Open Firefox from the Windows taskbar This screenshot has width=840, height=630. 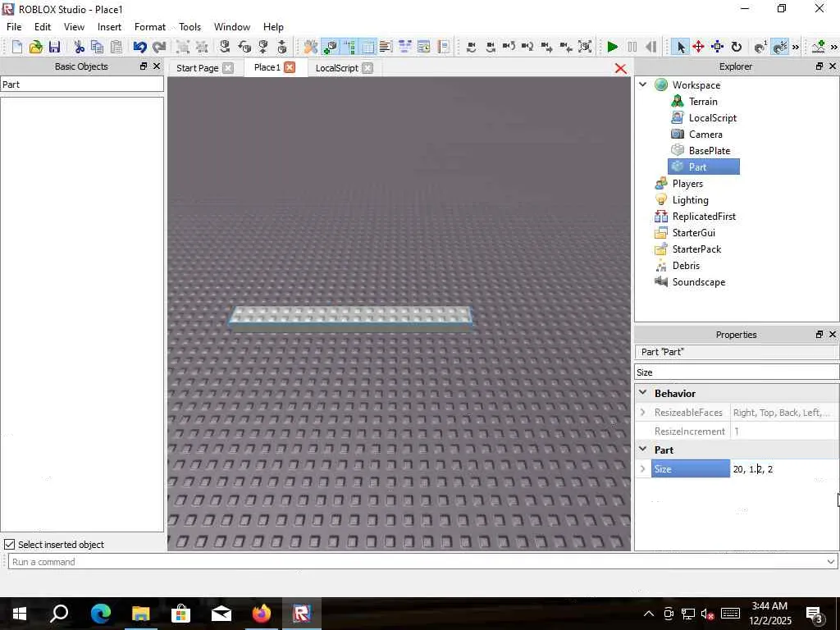[262, 614]
